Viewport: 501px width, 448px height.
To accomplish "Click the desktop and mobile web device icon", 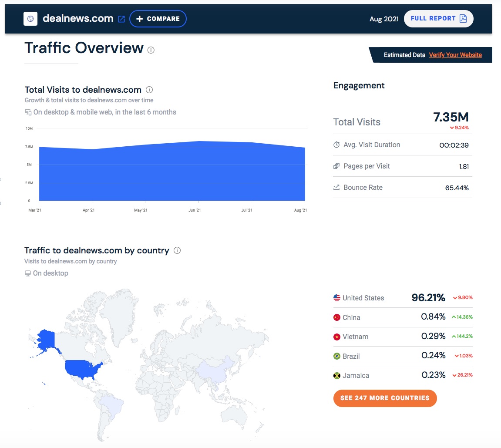I will [28, 112].
